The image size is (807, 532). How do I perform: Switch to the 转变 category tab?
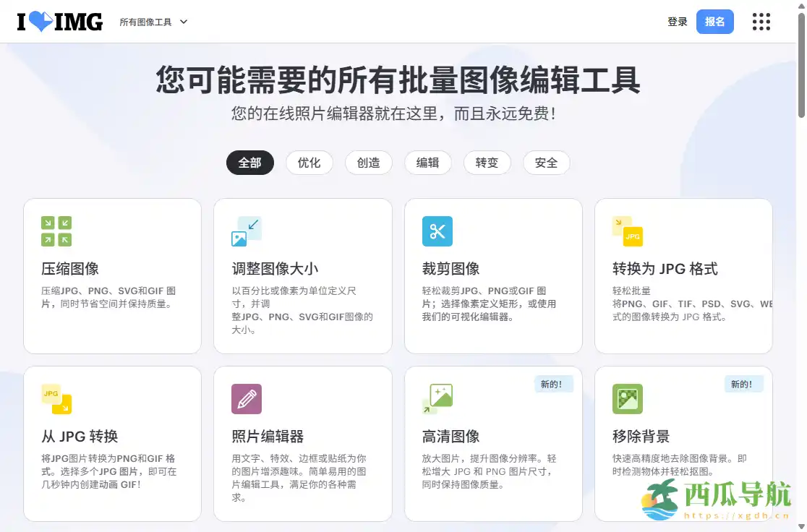(x=487, y=163)
